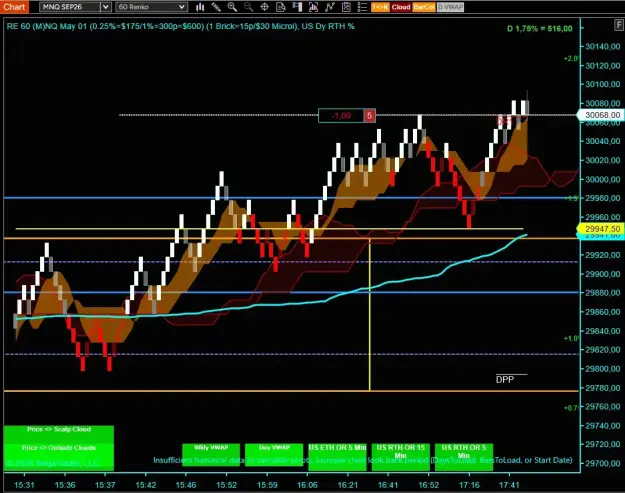Click the zoom out magnifier icon

coord(248,7)
